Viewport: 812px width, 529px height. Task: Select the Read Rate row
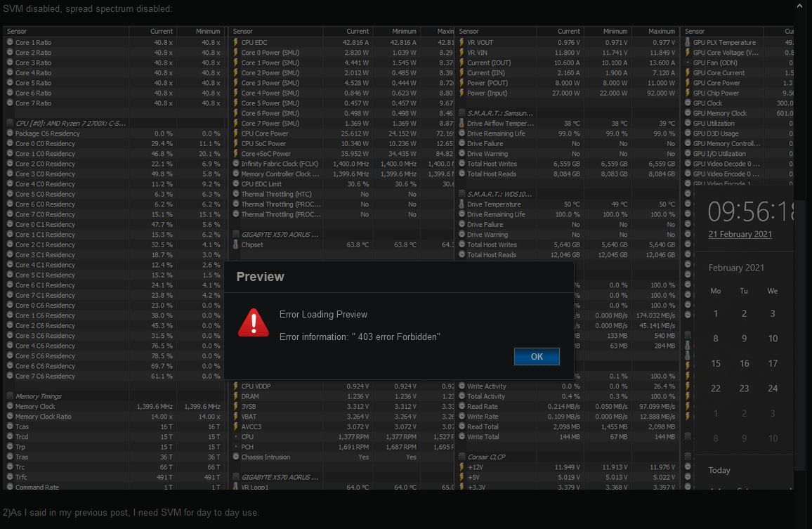[x=567, y=406]
